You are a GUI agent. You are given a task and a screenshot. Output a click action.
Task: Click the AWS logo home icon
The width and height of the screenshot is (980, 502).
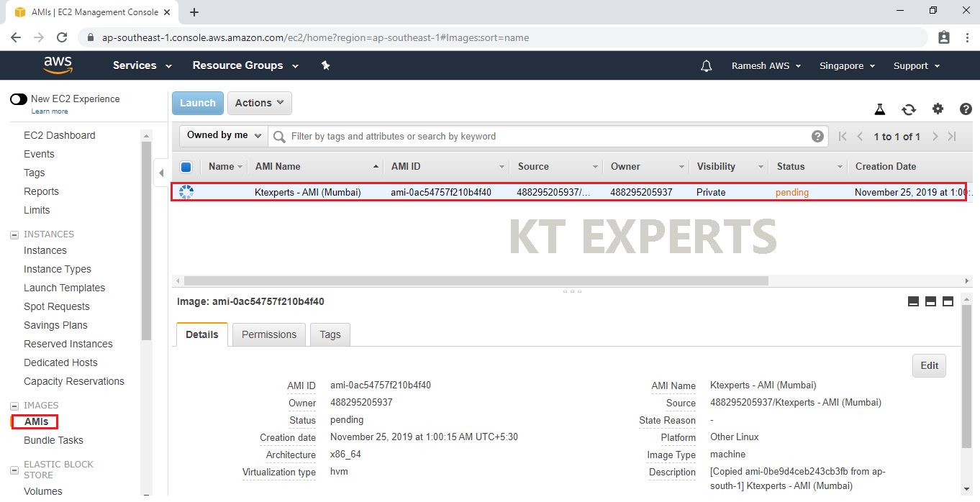point(58,65)
